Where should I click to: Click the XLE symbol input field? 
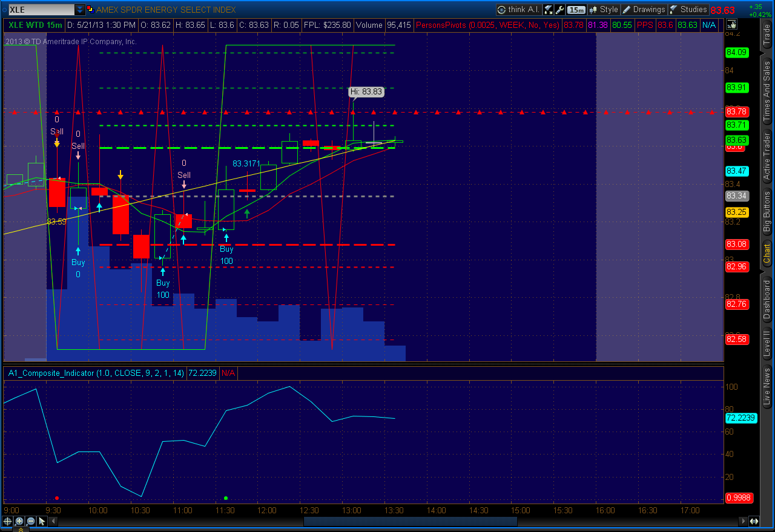pyautogui.click(x=41, y=10)
